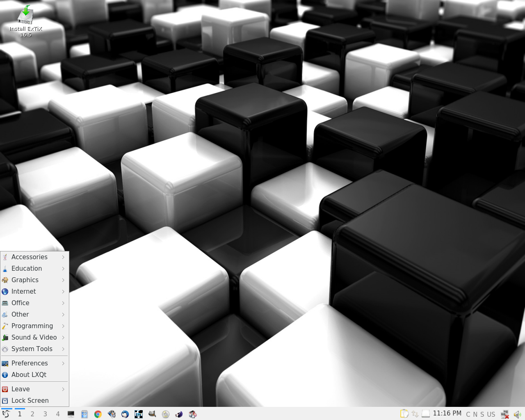Open the disc burner icon in panel
525x420 pixels.
coord(166,414)
